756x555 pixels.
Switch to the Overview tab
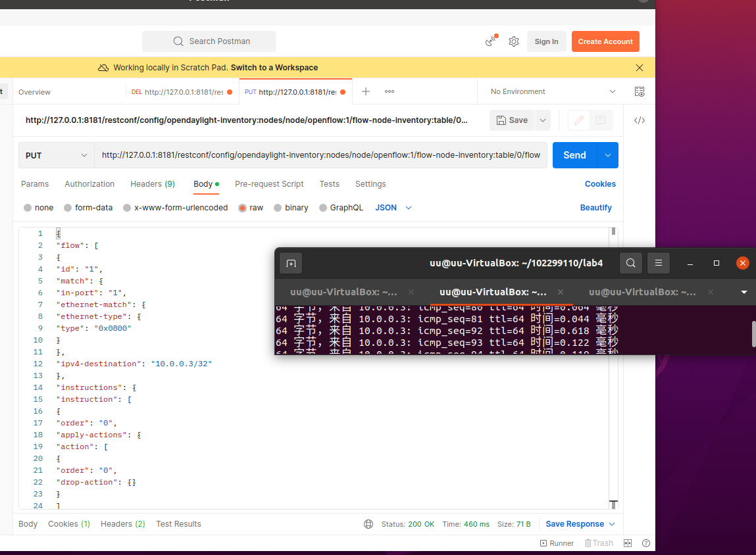click(x=34, y=92)
